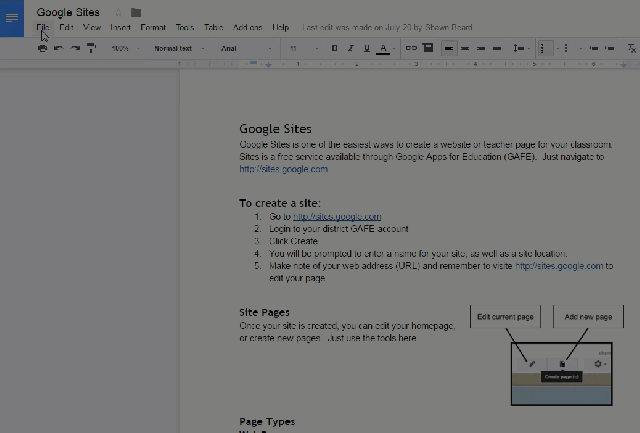Open the Arial font dropdown
The height and width of the screenshot is (433, 640).
[240, 48]
